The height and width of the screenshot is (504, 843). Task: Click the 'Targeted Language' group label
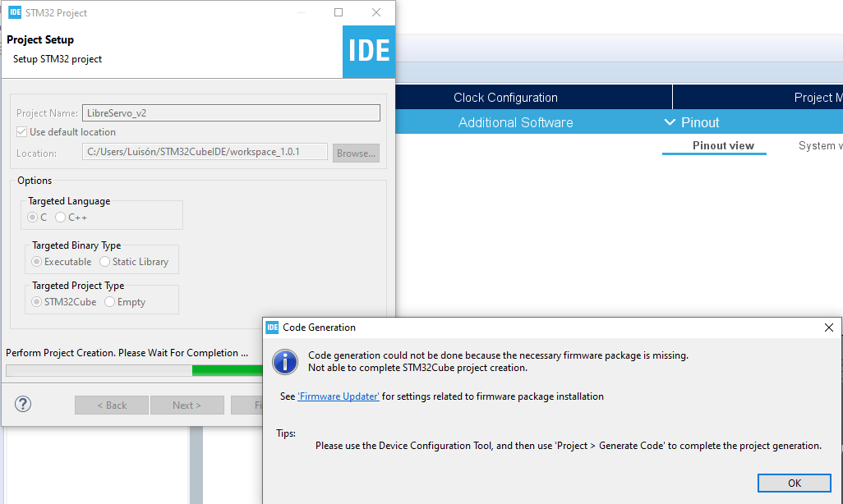click(x=69, y=201)
